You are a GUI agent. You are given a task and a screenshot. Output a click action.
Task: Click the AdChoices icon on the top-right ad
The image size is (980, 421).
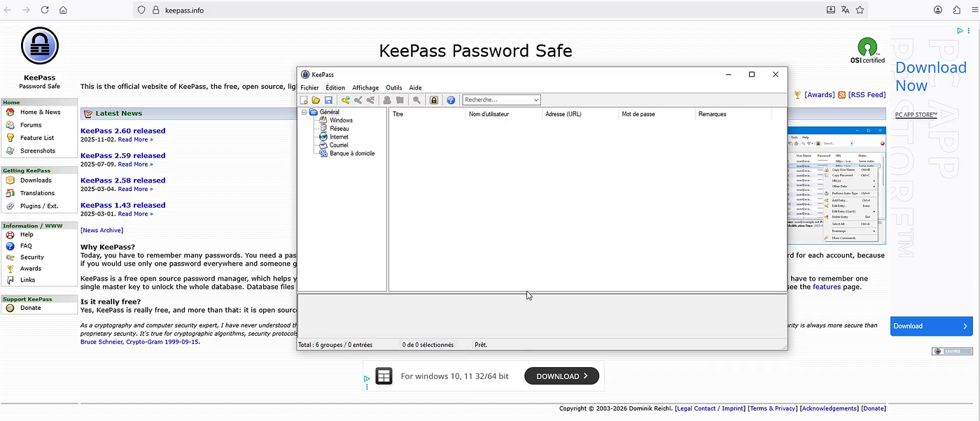click(961, 30)
